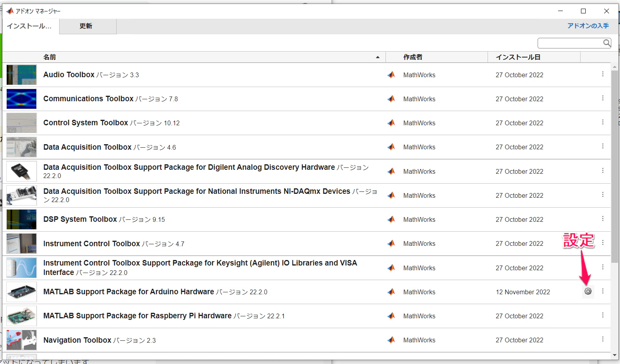Click MathWorks author text in Arduino Hardware row

[x=419, y=292]
